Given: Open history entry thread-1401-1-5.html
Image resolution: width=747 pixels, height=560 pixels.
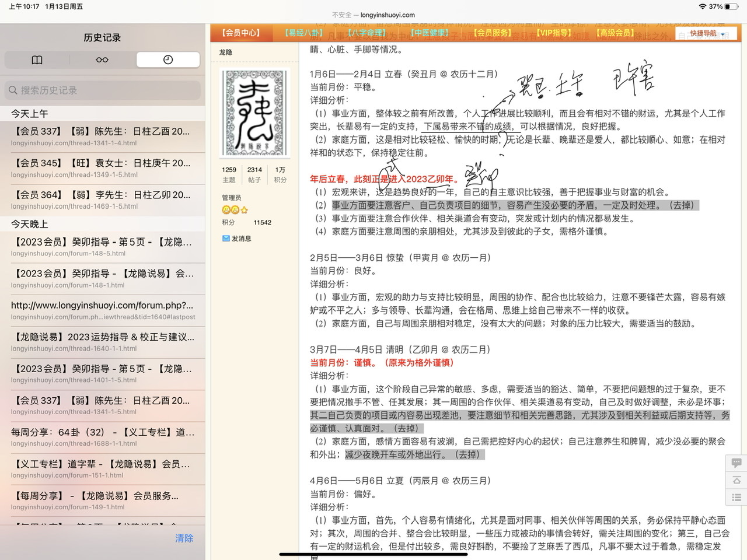Looking at the screenshot, I should [103, 374].
